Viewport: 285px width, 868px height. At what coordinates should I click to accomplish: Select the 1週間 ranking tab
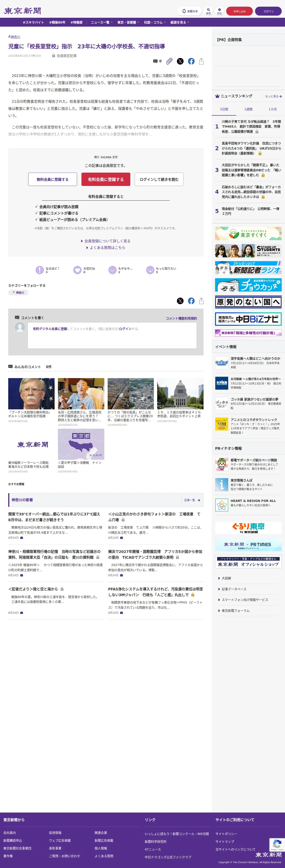tap(248, 109)
